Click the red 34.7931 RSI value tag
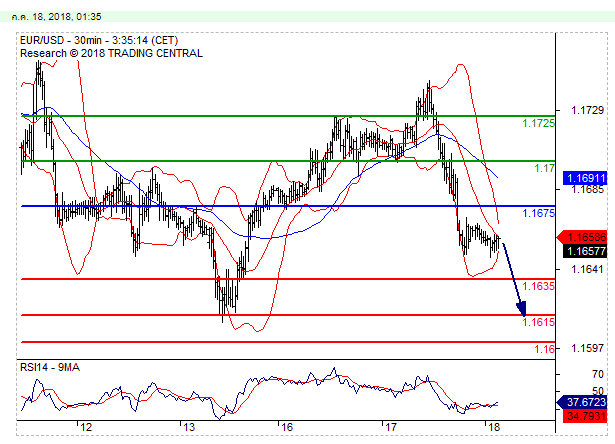The image size is (615, 444). 585,415
